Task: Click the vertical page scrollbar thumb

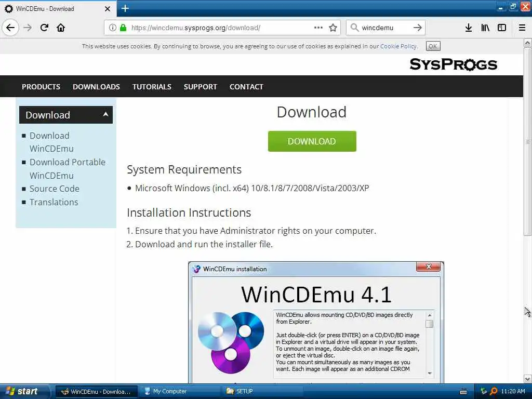Action: (x=527, y=141)
